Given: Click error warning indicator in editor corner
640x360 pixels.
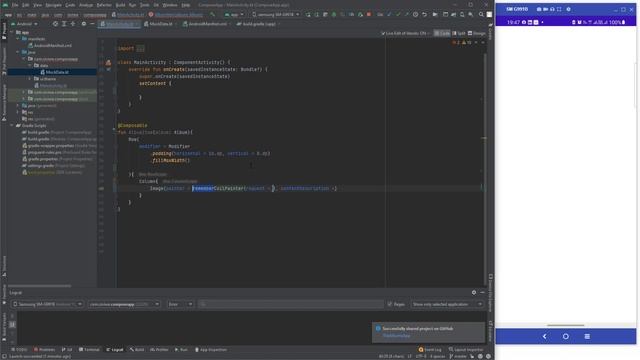Looking at the screenshot, I should click(462, 42).
